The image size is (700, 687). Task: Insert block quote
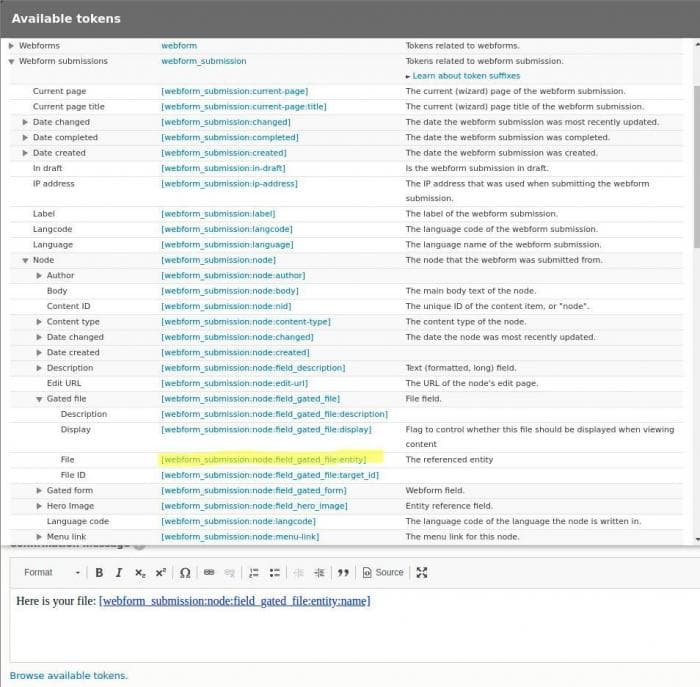click(343, 572)
